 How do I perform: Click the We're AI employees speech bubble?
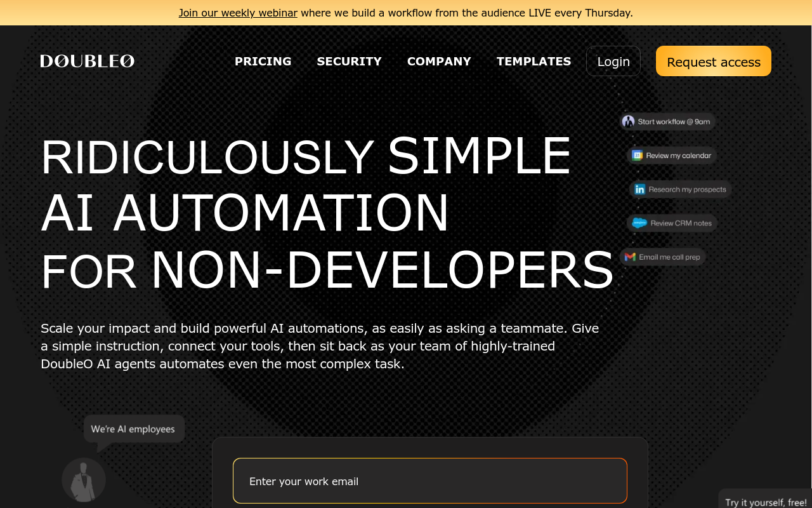(134, 429)
